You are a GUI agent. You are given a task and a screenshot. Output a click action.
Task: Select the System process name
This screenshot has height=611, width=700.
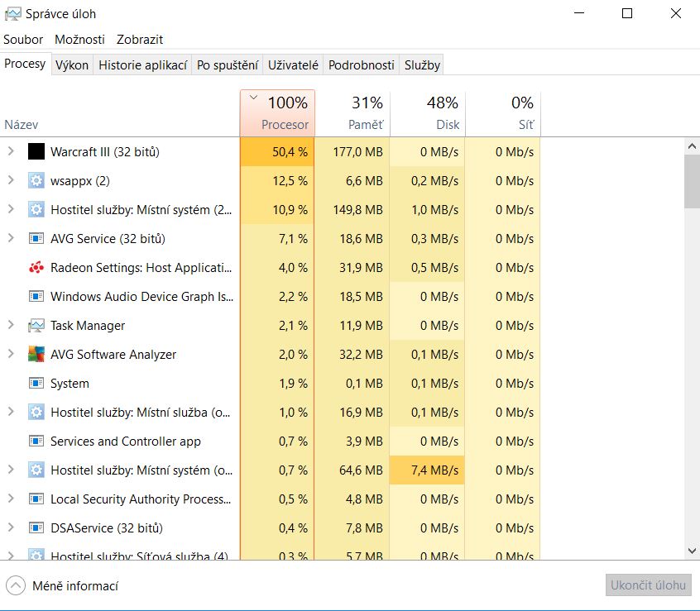[70, 384]
